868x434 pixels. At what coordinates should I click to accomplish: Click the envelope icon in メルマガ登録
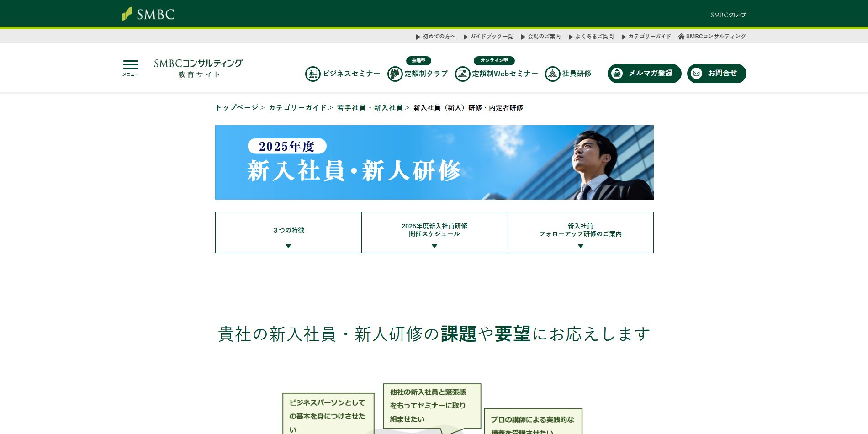[x=617, y=74]
